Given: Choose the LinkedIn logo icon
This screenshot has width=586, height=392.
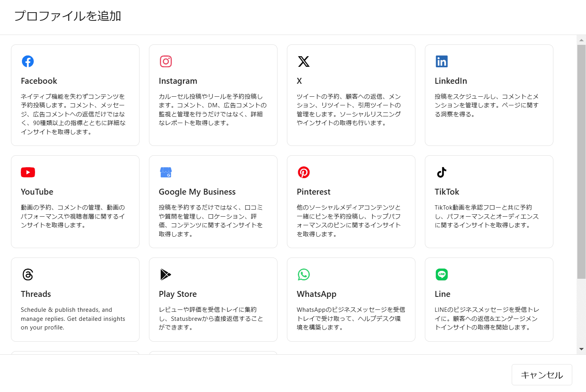Looking at the screenshot, I should click(x=442, y=61).
